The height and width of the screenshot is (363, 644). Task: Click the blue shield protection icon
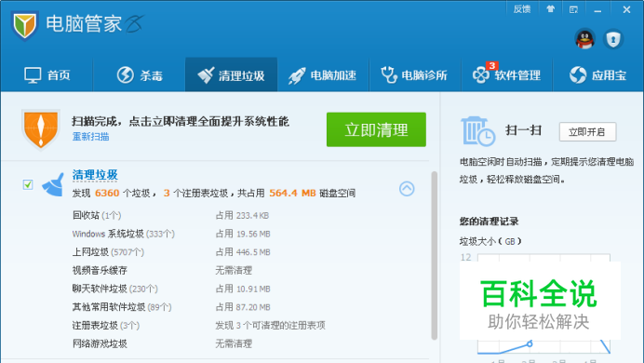coord(613,39)
